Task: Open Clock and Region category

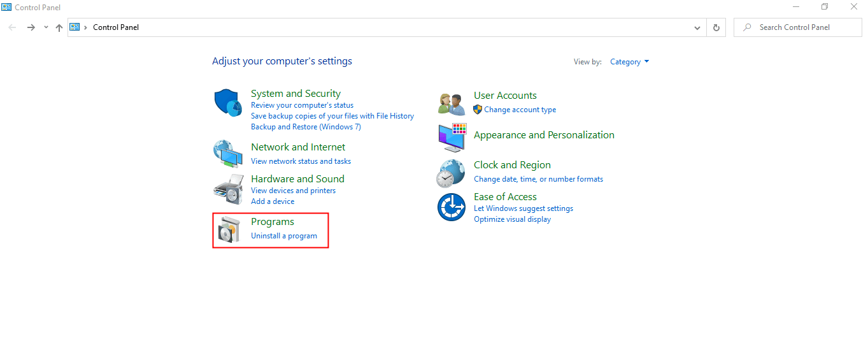Action: (x=512, y=165)
